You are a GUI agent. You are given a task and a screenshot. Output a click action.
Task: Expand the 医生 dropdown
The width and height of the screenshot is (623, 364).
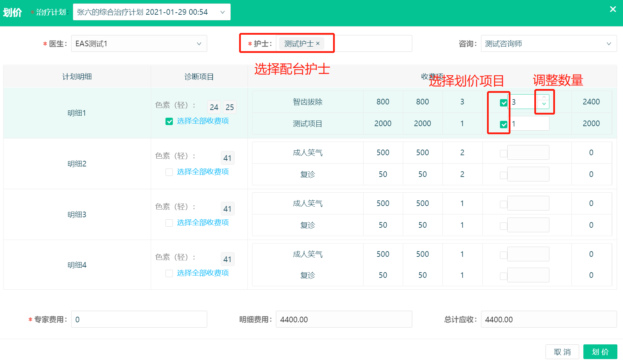pos(139,44)
